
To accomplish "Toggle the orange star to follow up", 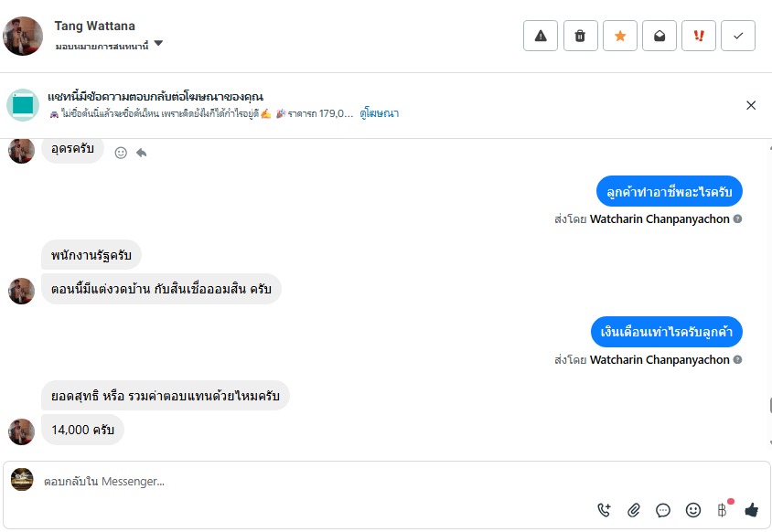I will (619, 36).
